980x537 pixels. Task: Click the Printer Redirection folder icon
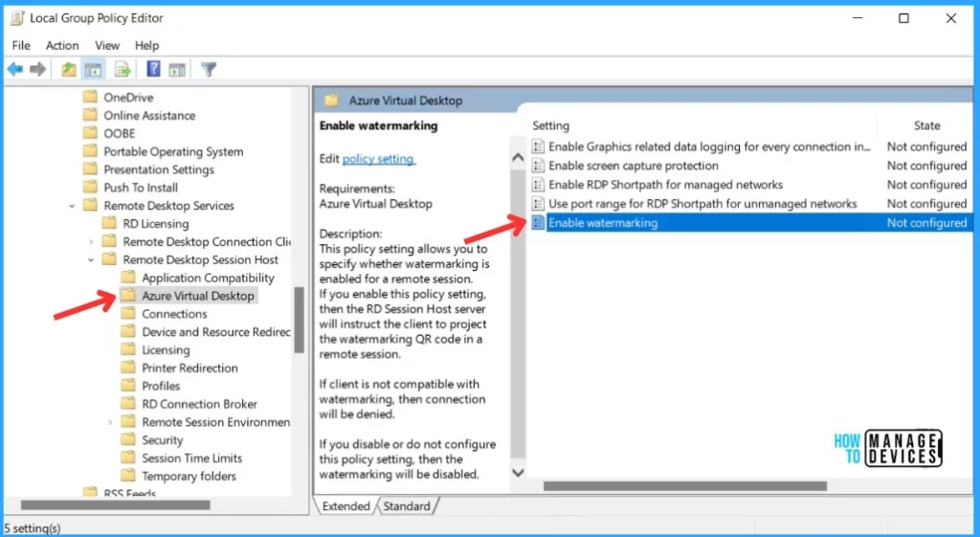(128, 368)
